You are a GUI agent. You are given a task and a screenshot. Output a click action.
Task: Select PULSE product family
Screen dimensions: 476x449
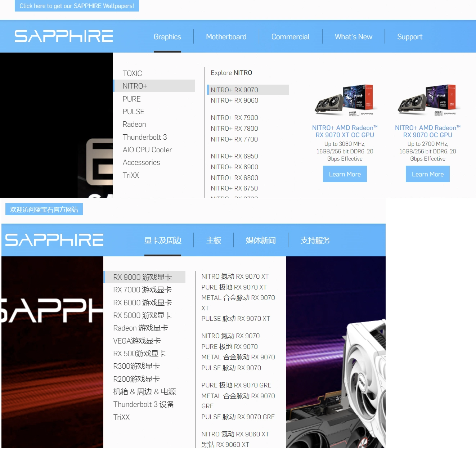[134, 112]
